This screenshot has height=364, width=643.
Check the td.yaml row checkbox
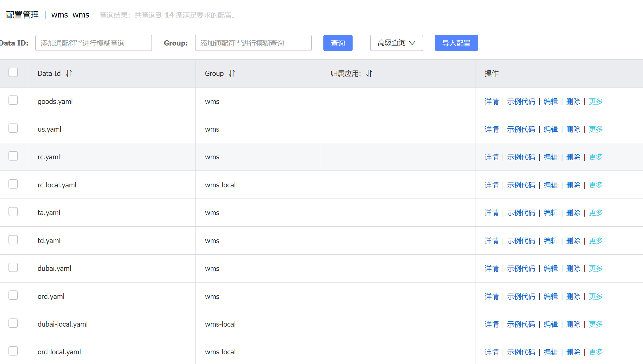[x=13, y=240]
